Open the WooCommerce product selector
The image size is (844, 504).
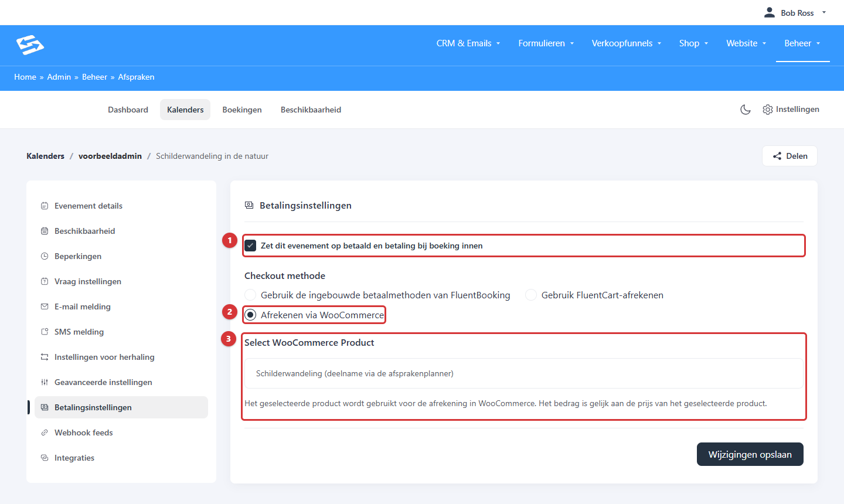(524, 373)
